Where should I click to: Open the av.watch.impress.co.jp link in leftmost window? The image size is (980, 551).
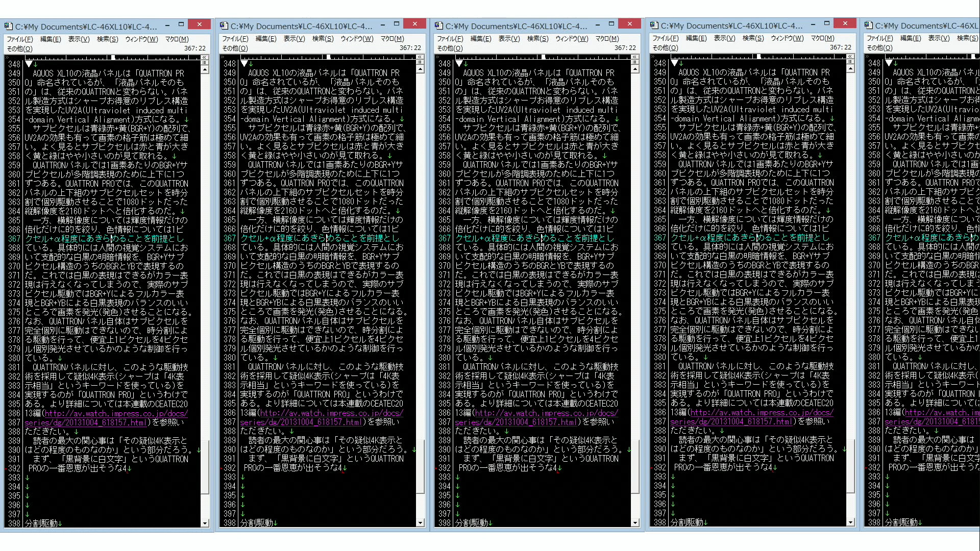116,413
